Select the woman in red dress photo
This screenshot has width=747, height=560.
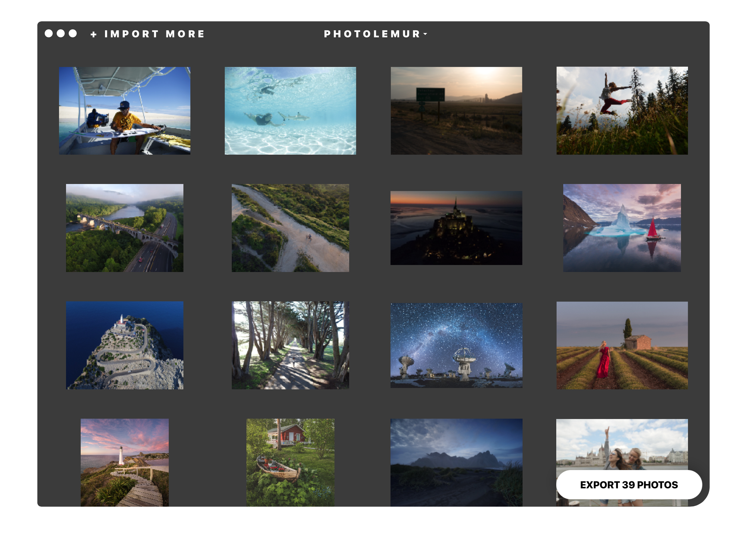pos(622,345)
